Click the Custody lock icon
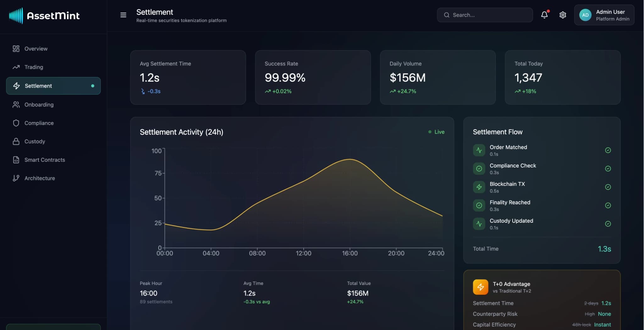Image resolution: width=644 pixels, height=330 pixels. [16, 141]
